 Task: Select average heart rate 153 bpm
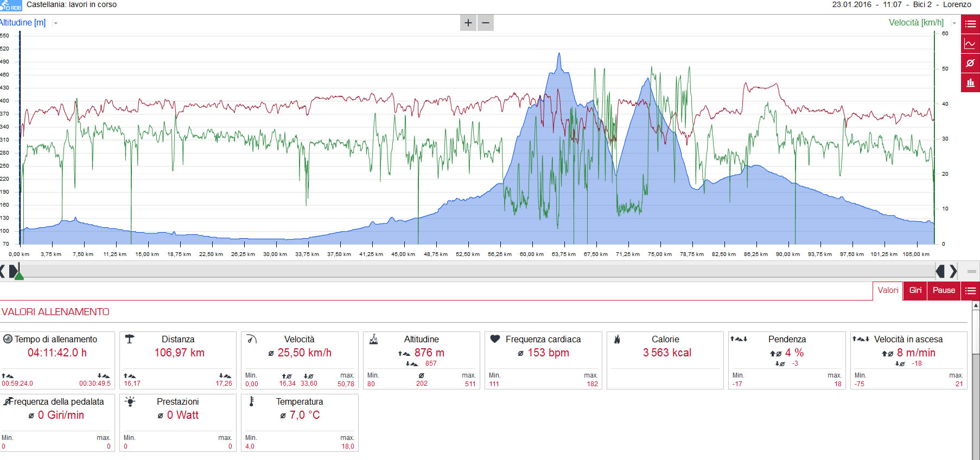[x=548, y=353]
